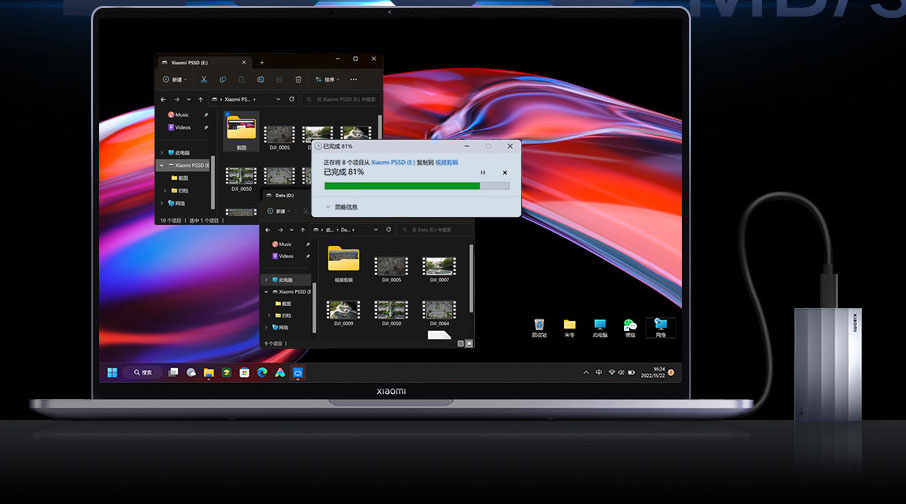Screen dimensions: 906x504
Task: Open the New dropdown in Xiaomi PSSD window
Action: click(173, 79)
